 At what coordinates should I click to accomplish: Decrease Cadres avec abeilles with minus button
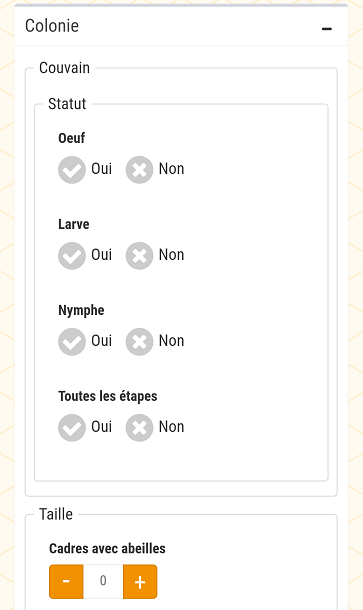[x=66, y=582]
